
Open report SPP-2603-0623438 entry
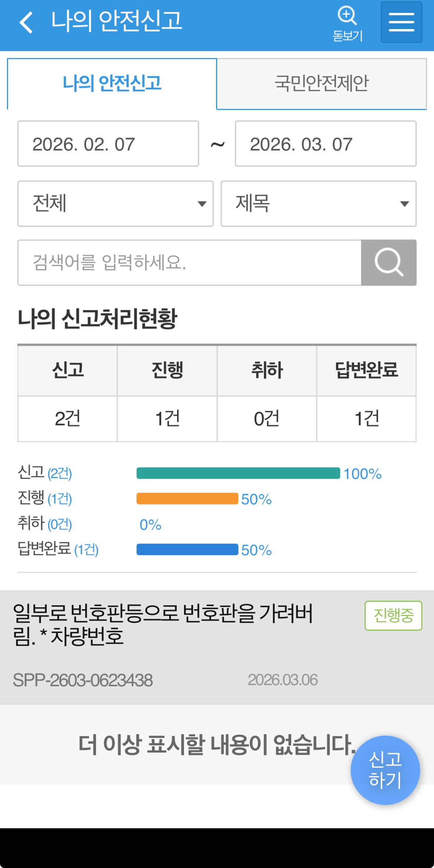[217, 647]
